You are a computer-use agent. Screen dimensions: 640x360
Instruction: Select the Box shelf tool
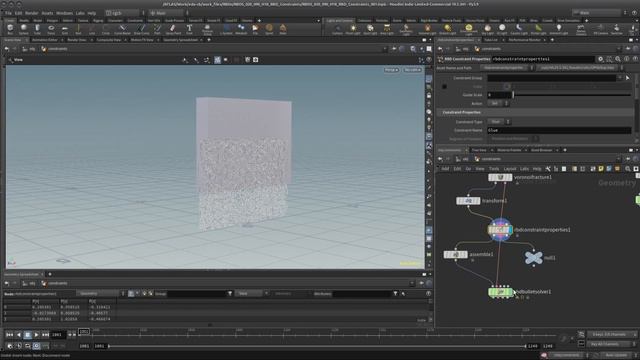click(x=10, y=29)
